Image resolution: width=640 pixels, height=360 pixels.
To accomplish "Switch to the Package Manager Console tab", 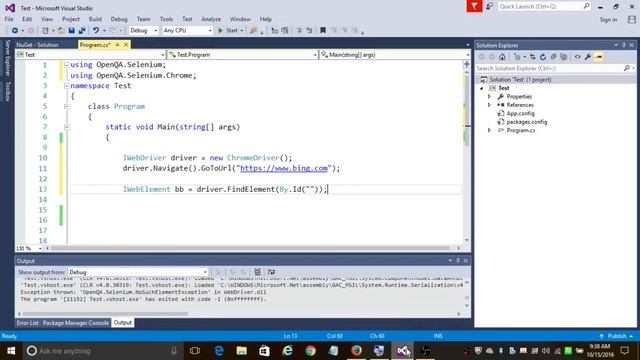I will point(76,323).
